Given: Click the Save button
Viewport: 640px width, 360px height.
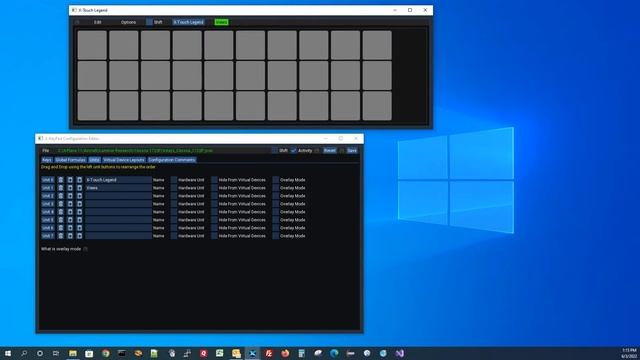Looking at the screenshot, I should tap(352, 151).
